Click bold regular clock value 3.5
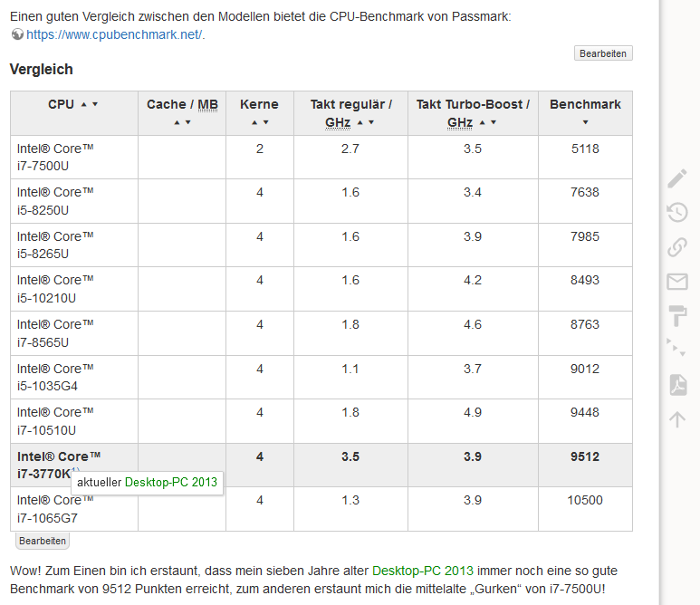700x605 pixels. (x=350, y=456)
